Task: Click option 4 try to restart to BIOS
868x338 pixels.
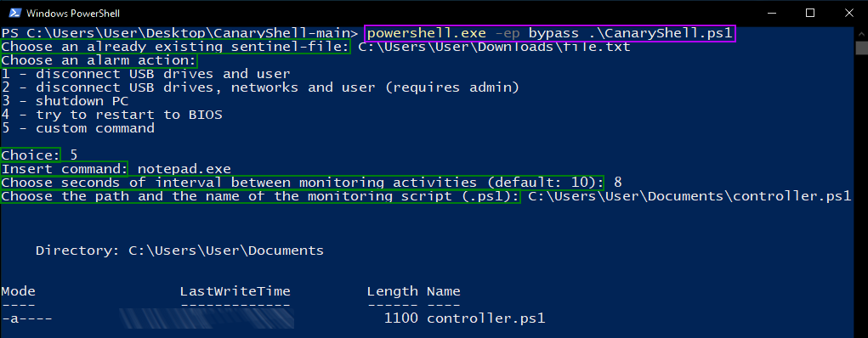Action: pyautogui.click(x=112, y=115)
